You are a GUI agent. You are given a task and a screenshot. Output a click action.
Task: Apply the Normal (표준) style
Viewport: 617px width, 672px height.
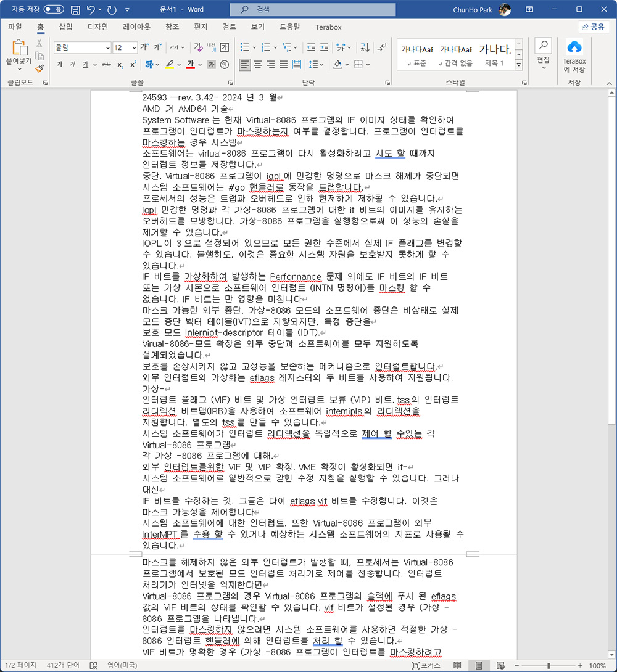417,55
